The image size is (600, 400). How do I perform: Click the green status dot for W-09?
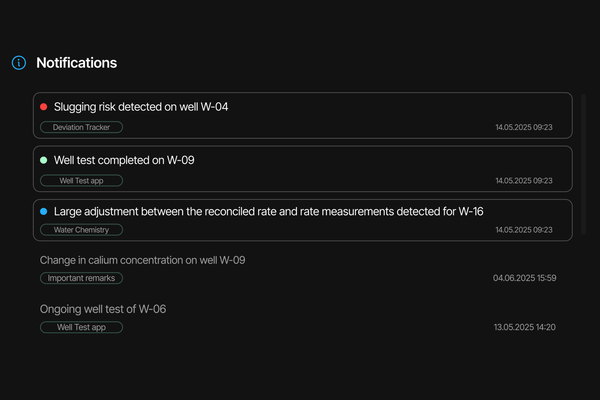[43, 160]
